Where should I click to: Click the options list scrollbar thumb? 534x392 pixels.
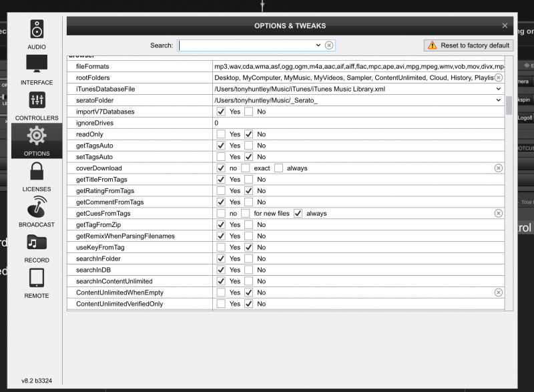click(x=509, y=106)
